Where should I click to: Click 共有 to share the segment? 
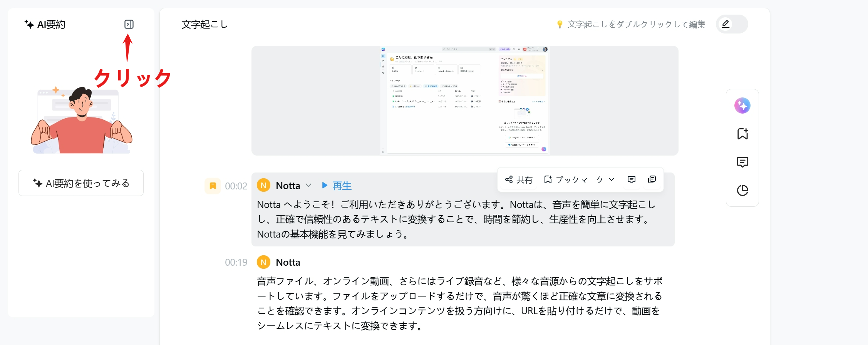point(519,179)
